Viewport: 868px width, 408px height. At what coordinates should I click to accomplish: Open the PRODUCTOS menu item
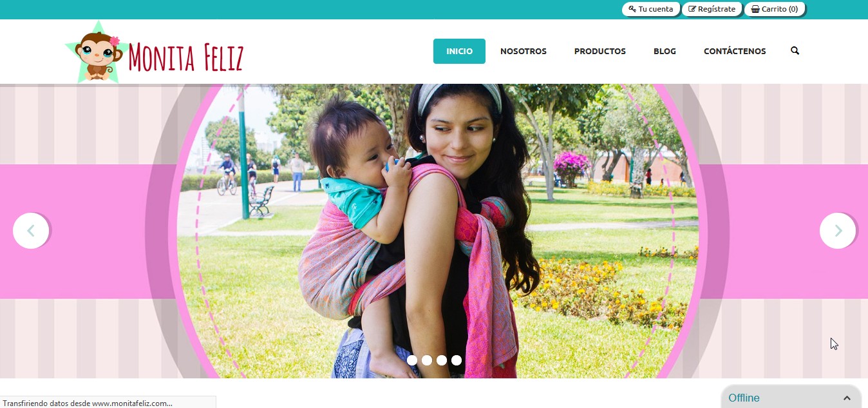600,51
